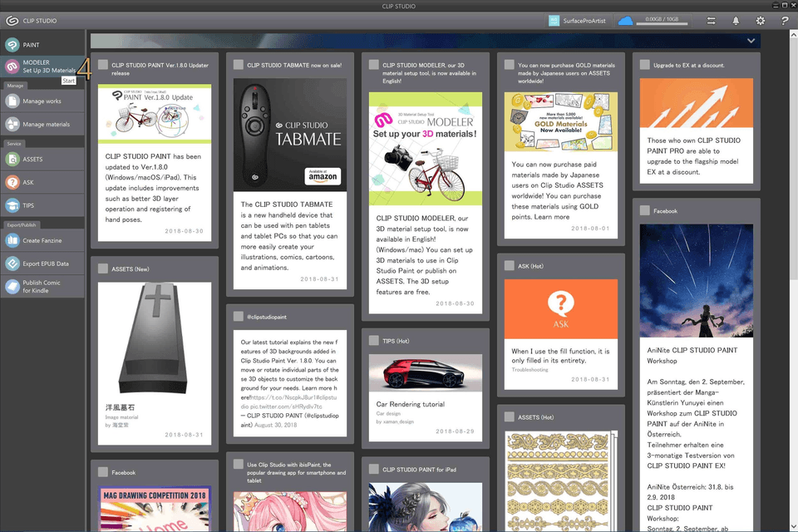Click the 2018-08-30 date on Updater card

[184, 231]
